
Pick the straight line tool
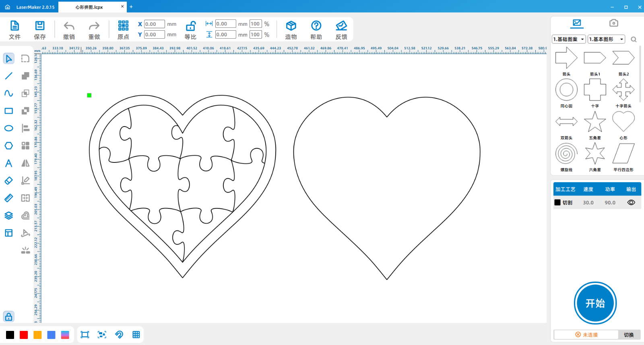click(x=8, y=76)
